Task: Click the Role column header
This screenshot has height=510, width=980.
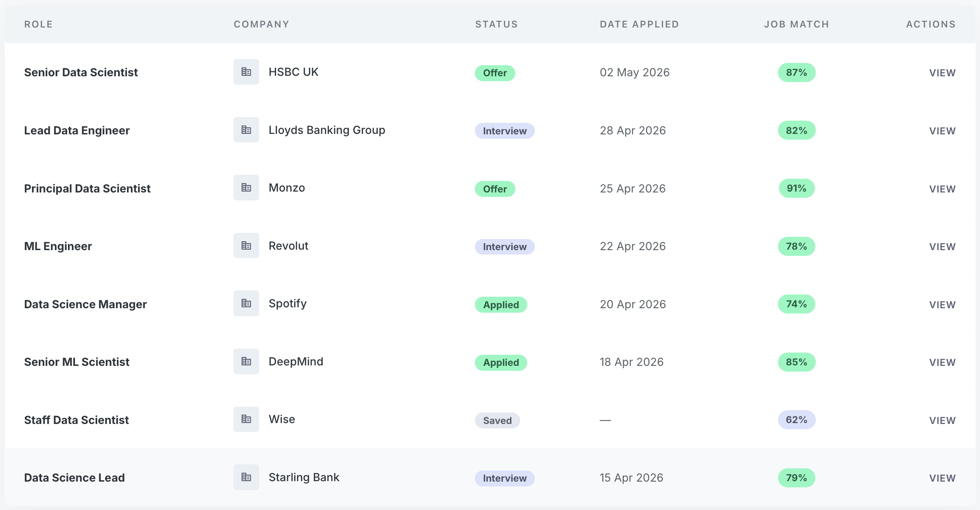Action: [x=39, y=24]
